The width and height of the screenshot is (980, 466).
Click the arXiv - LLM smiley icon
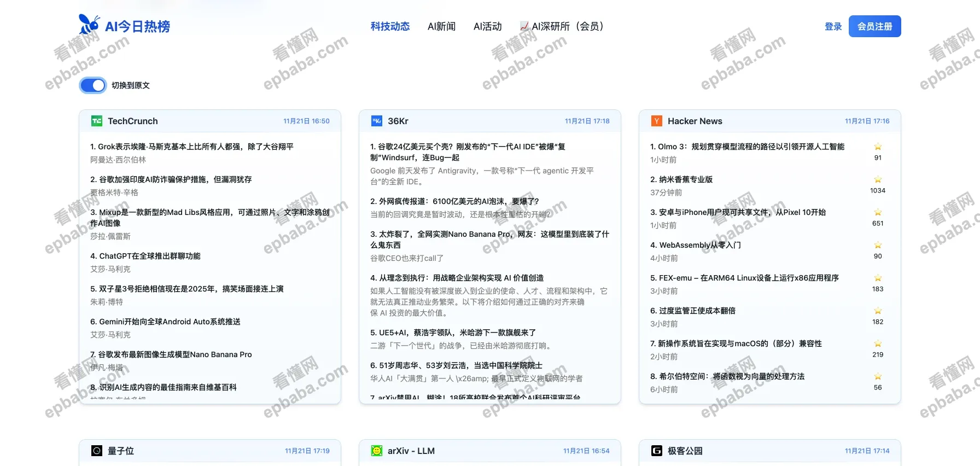(377, 451)
